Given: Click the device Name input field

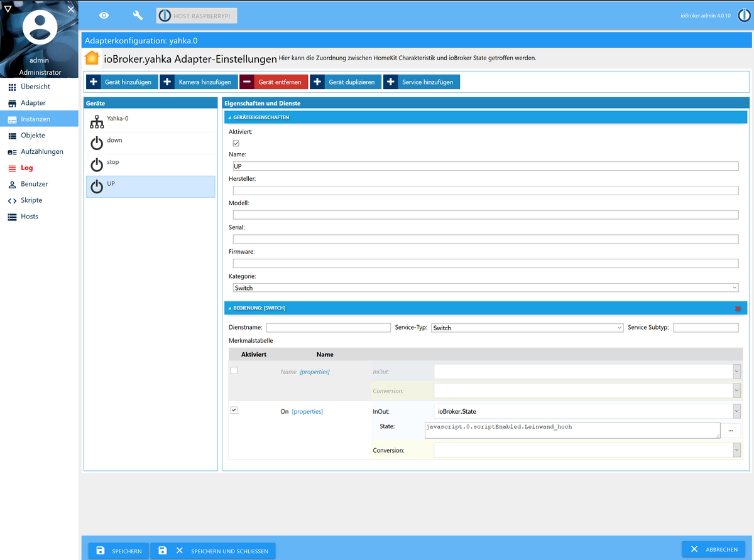Looking at the screenshot, I should tap(486, 166).
